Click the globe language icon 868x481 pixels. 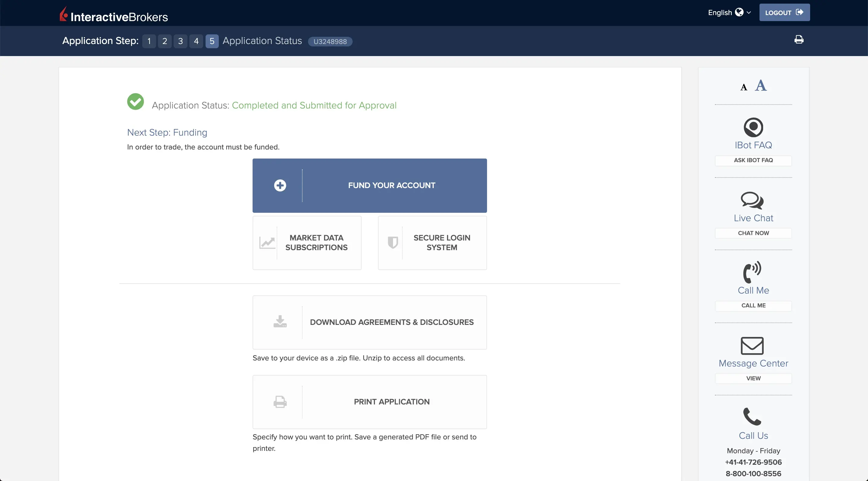click(x=739, y=12)
